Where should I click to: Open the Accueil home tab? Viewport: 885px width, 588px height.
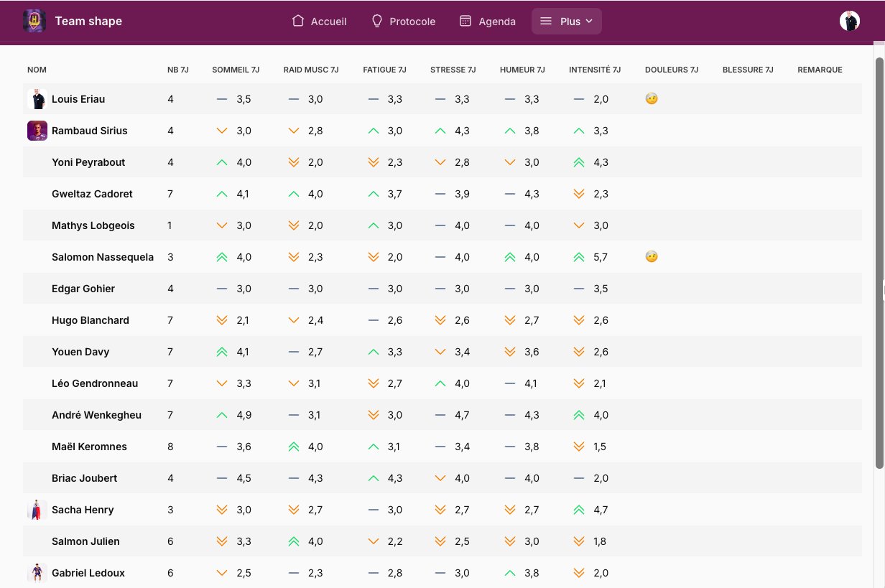pos(319,21)
